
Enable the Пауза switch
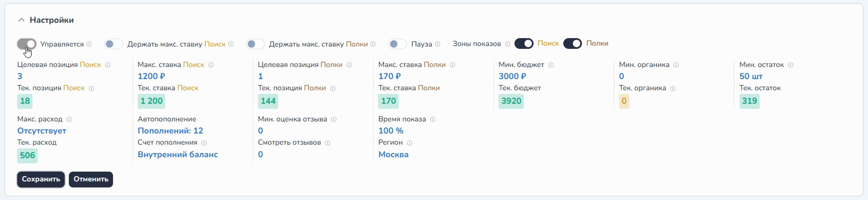click(397, 44)
